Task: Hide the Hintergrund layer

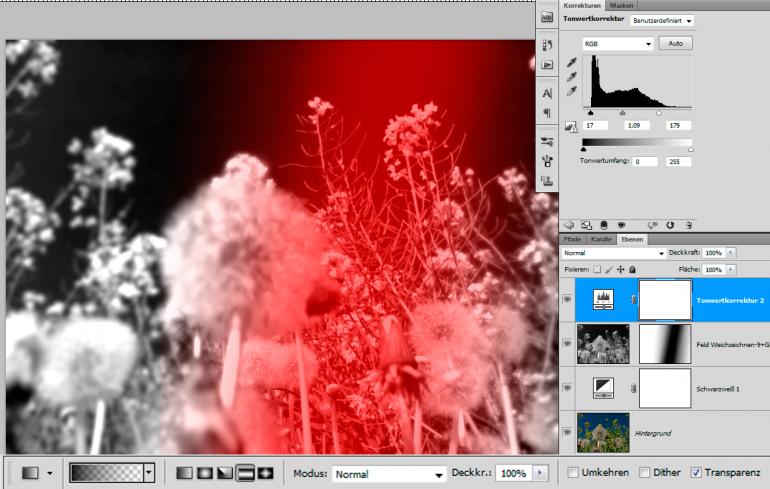Action: click(567, 432)
